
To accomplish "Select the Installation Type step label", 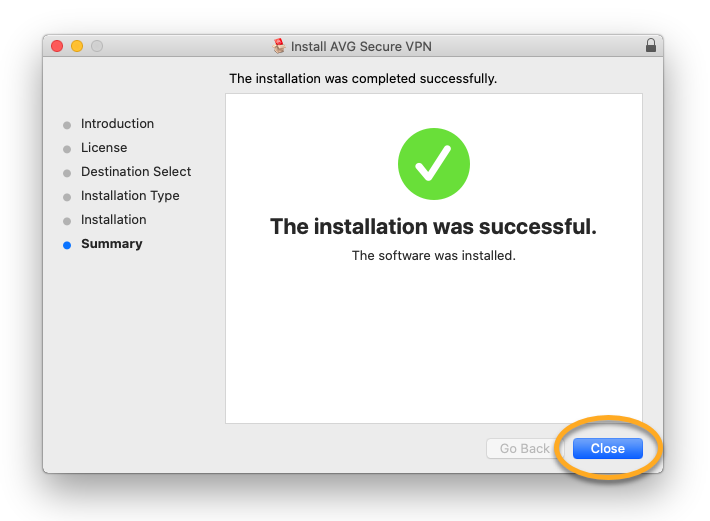I will (x=130, y=196).
